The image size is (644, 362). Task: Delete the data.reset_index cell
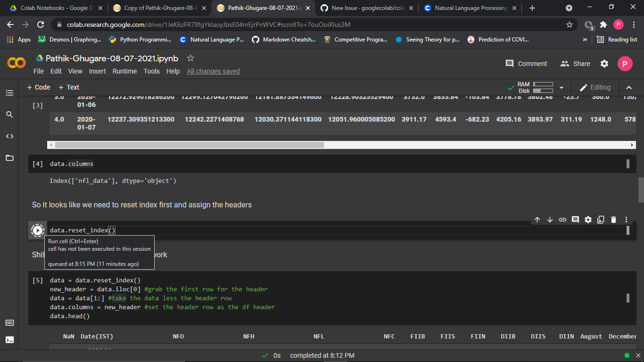tap(613, 219)
